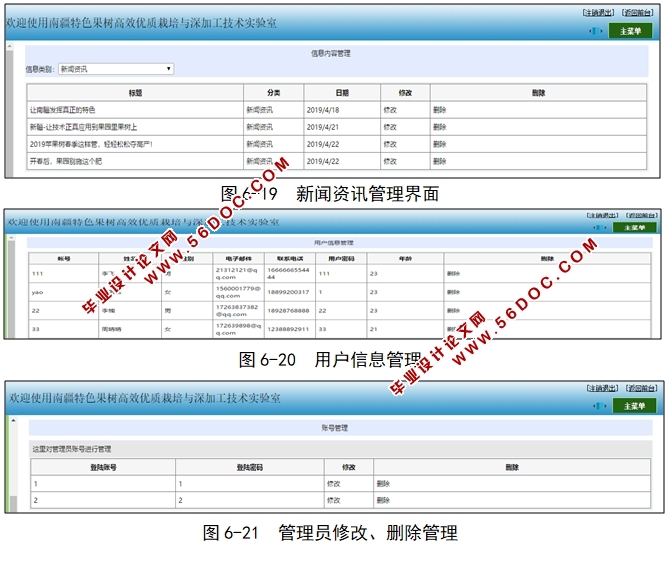Screen dimensions: 671x568
Task: Click 注销退出 in the user info management screenshot
Action: 603,215
